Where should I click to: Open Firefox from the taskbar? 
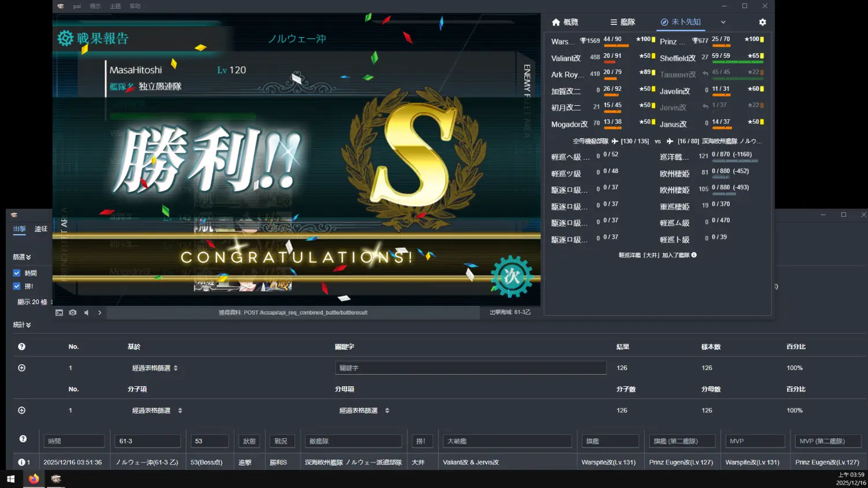click(34, 479)
